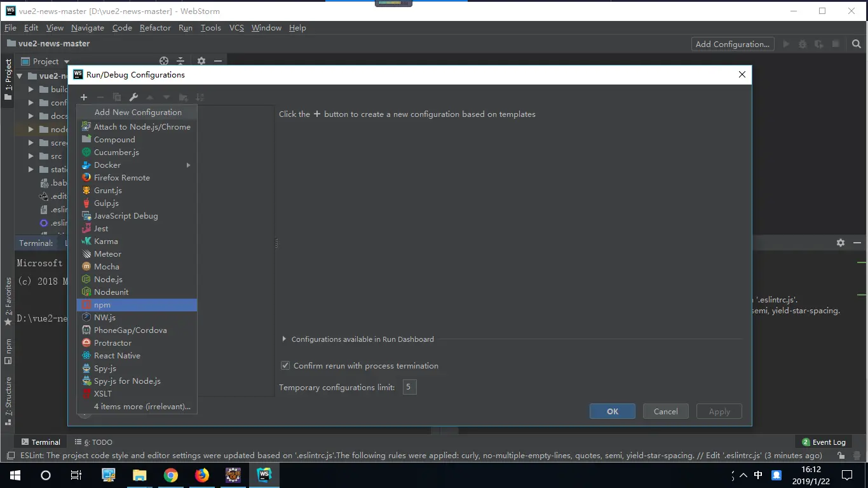Viewport: 868px width, 488px height.
Task: Select the highlighted npm configuration type
Action: [137, 304]
